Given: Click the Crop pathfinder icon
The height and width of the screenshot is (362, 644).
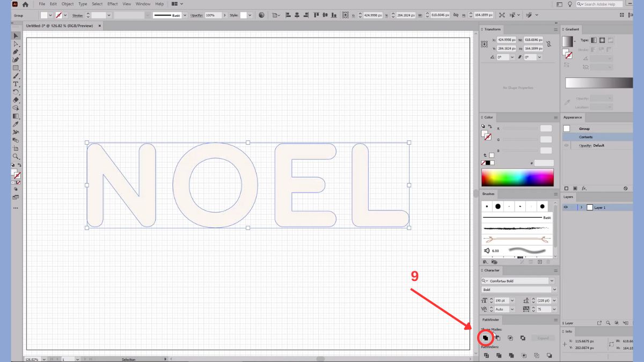Looking at the screenshot, I should (x=524, y=355).
